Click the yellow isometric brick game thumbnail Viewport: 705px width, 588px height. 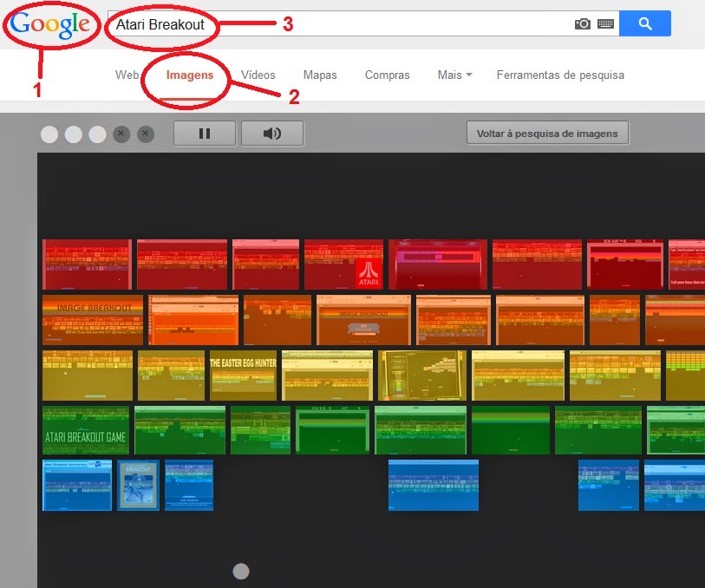point(422,376)
